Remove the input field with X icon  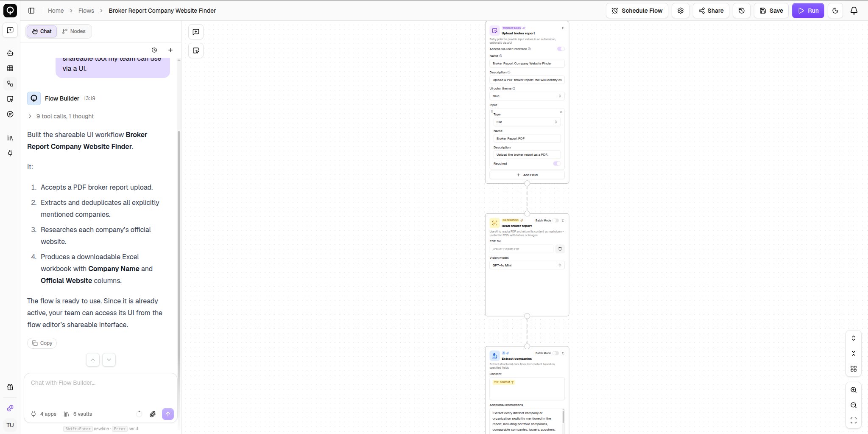pos(561,112)
